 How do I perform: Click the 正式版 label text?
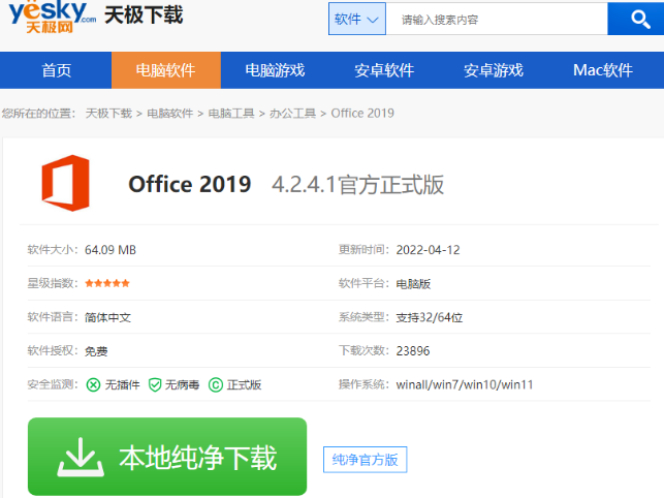(244, 385)
